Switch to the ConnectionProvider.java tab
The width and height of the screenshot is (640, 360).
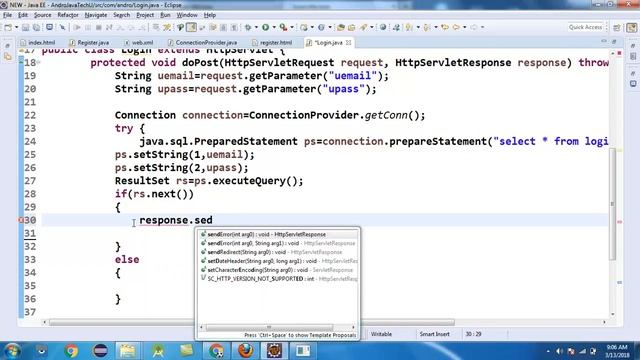[202, 42]
